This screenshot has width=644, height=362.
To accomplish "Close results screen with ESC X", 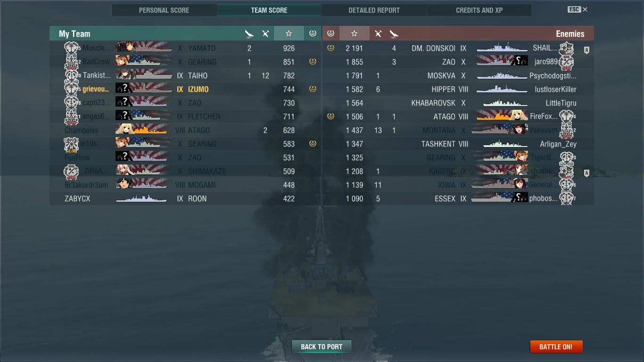I will click(x=578, y=9).
